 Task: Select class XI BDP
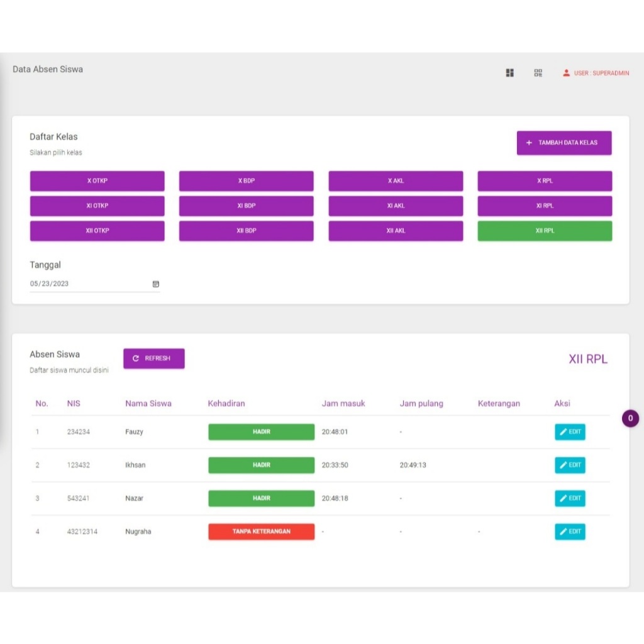246,206
